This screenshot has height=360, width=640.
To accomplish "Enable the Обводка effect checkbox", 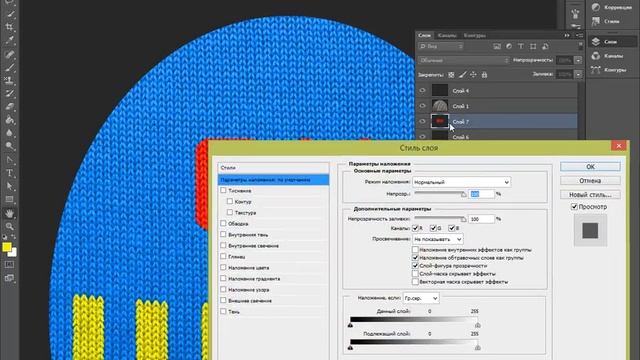I will [x=223, y=223].
